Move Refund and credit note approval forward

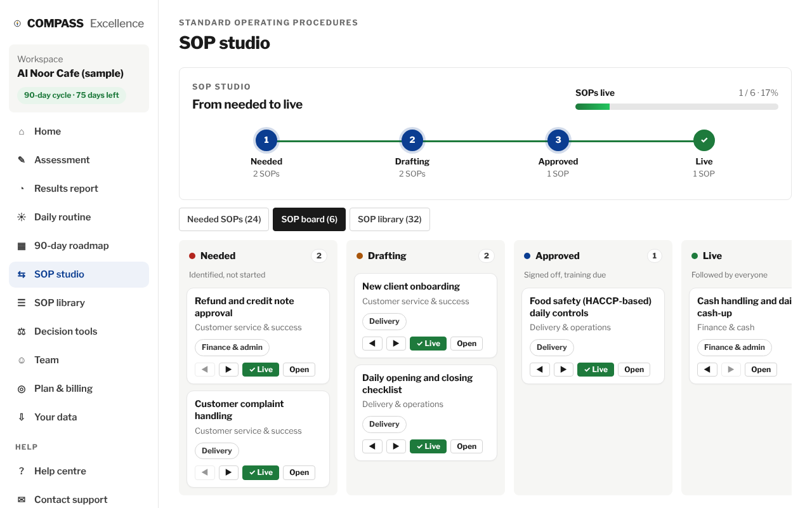pyautogui.click(x=228, y=370)
